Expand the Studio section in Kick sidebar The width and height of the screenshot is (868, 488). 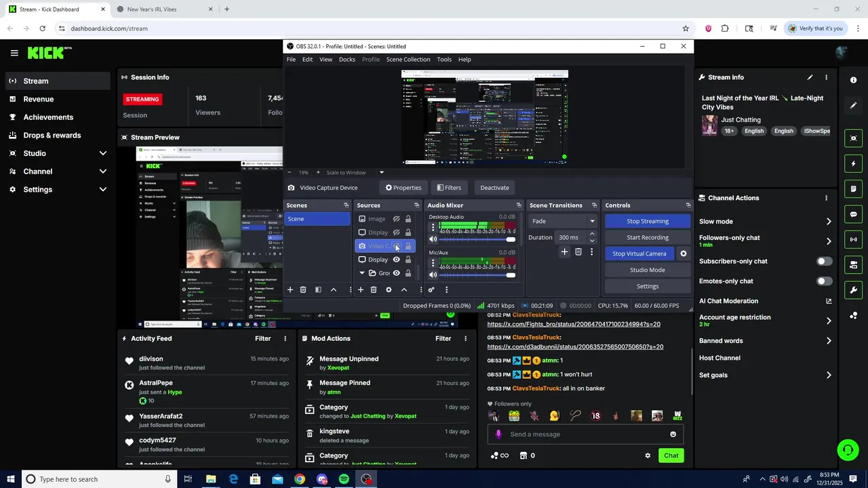pyautogui.click(x=103, y=153)
